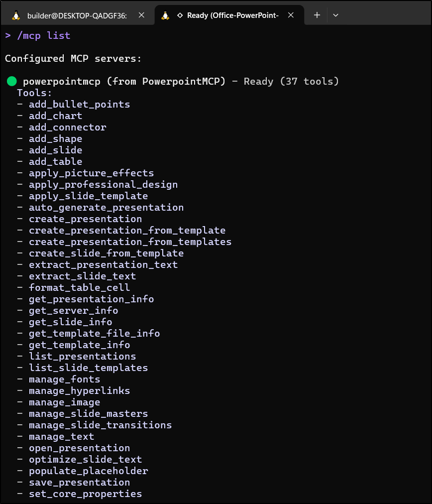
Task: Click the create_presentation_from_templates entry
Action: point(130,242)
